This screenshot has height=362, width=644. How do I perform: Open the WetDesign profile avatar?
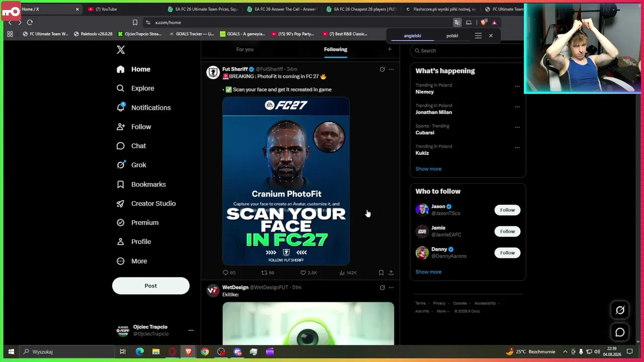pyautogui.click(x=213, y=291)
